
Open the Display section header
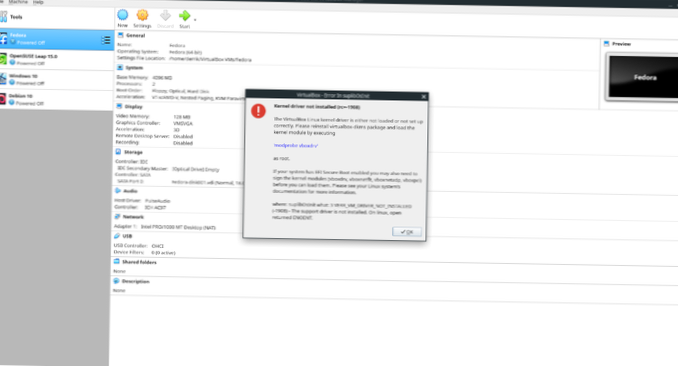click(133, 106)
